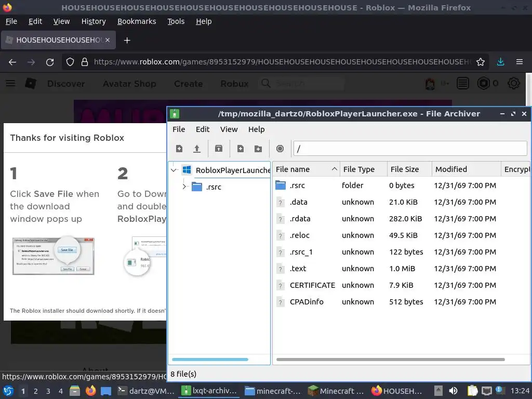
Task: Click the Roblox search field
Action: click(302, 84)
